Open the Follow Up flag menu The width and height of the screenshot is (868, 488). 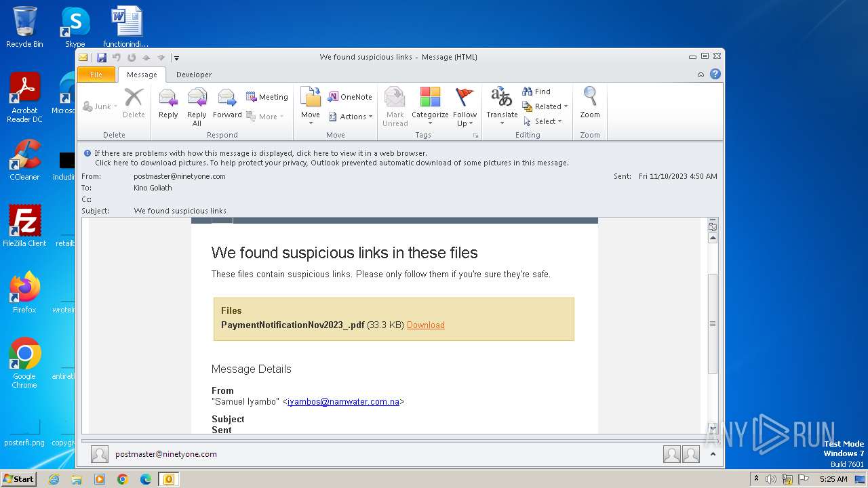[x=465, y=107]
